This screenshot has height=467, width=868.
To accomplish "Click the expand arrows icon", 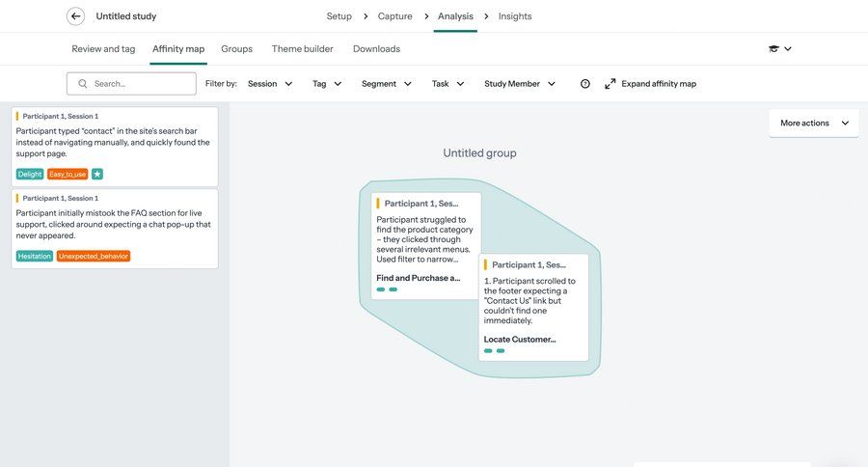I will 610,84.
